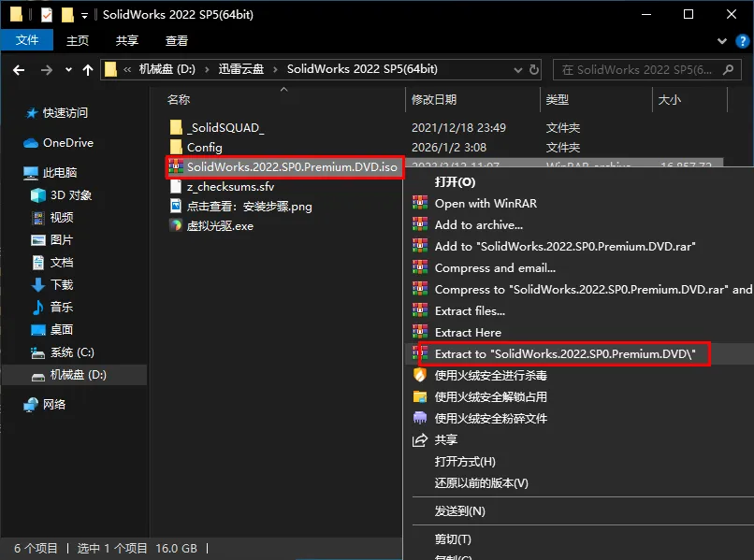Select 机械盘 (D:) in the address path
The height and width of the screenshot is (560, 754).
(167, 69)
